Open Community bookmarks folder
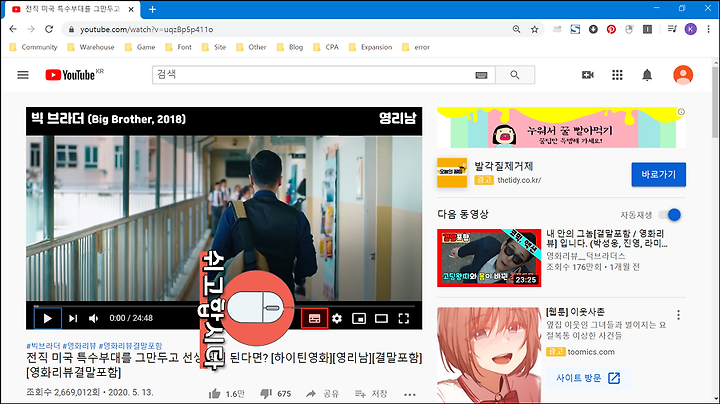 point(33,47)
